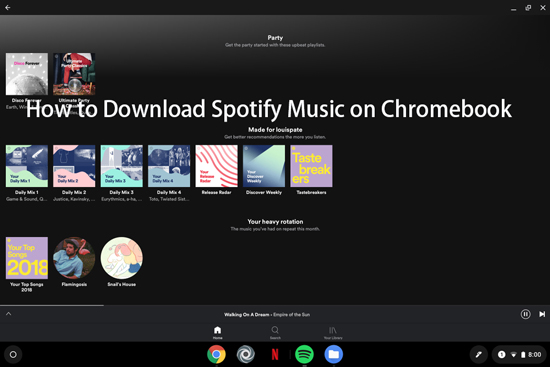The height and width of the screenshot is (367, 550).
Task: Open the swirl app icon in shelf
Action: (246, 354)
